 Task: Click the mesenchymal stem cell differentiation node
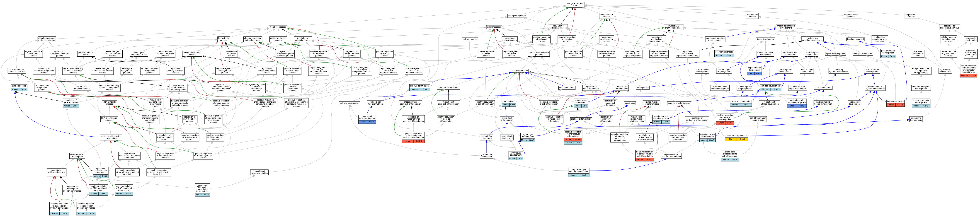click(x=410, y=103)
